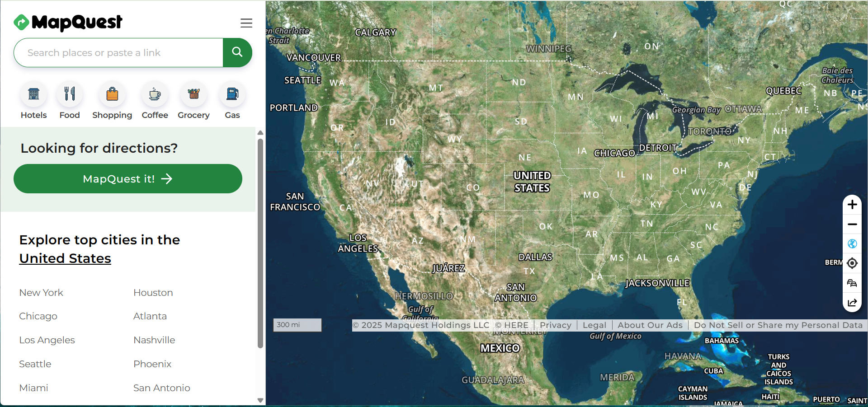Click inside the search places field
The width and height of the screenshot is (868, 407).
[x=118, y=52]
